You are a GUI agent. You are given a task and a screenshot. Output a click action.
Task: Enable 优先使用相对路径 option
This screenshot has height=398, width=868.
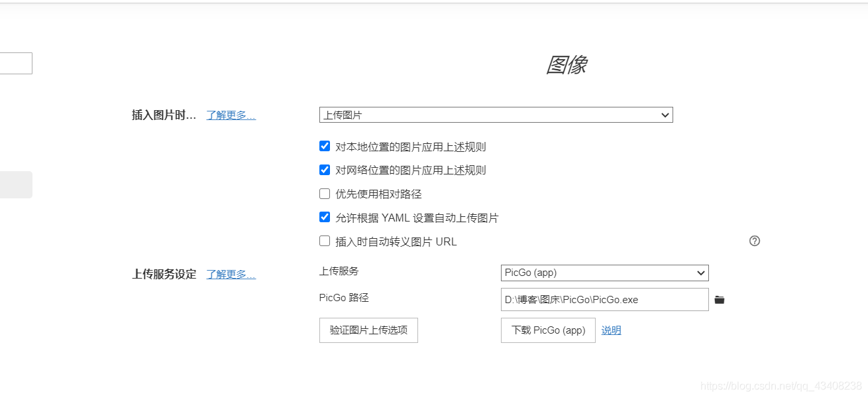[324, 193]
